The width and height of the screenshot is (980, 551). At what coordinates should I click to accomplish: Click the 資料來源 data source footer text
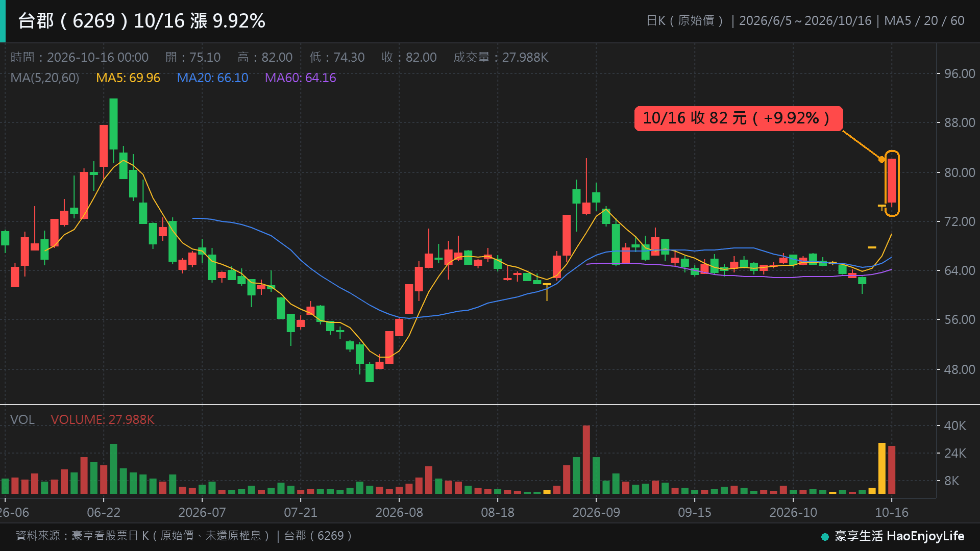[x=184, y=536]
